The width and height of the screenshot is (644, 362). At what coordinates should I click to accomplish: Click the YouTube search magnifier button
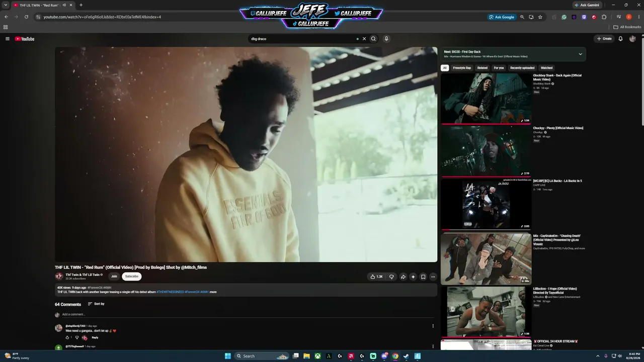pyautogui.click(x=373, y=39)
